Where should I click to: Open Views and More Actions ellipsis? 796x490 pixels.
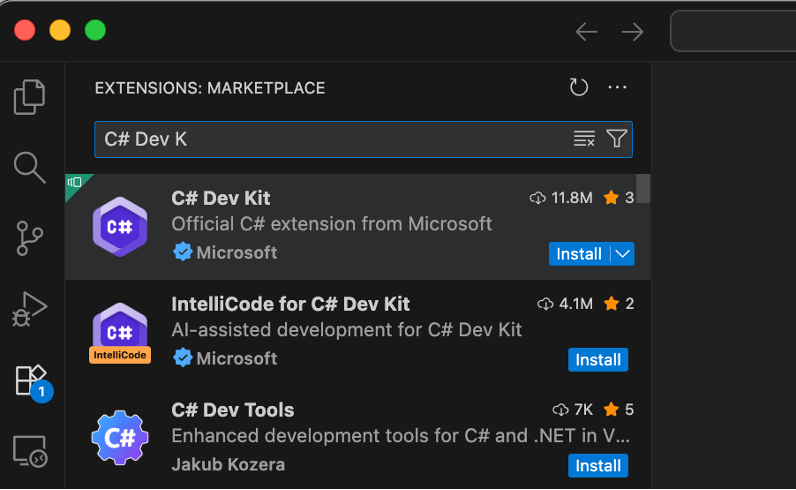617,88
